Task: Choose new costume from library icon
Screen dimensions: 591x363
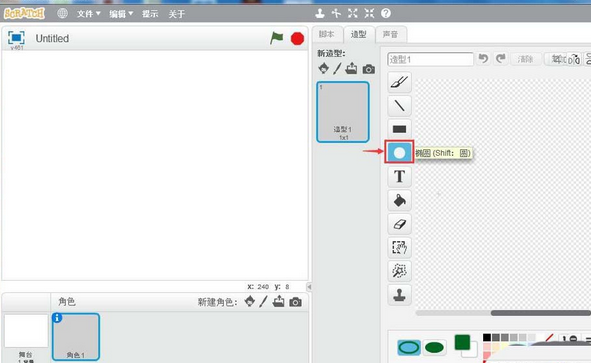Action: coord(323,69)
